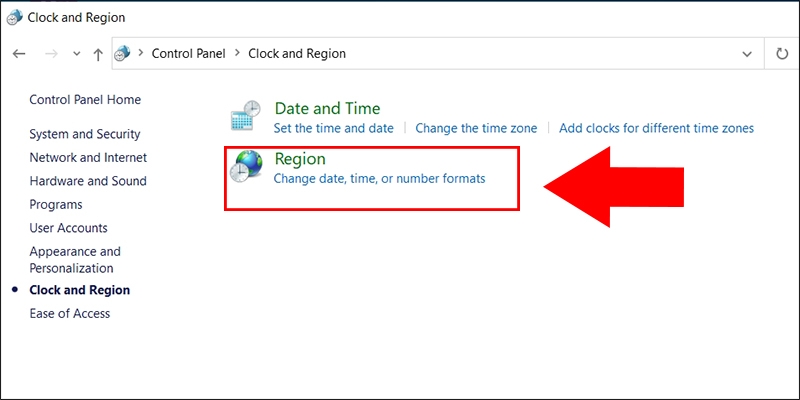Viewport: 800px width, 400px height.
Task: Expand the chevron after Control Panel breadcrumb
Action: tap(239, 54)
